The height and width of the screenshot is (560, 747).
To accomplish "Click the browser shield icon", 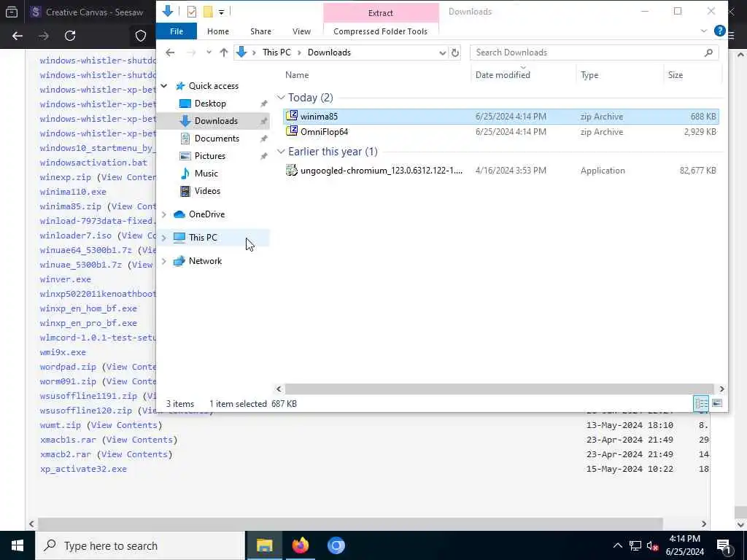I will tap(141, 36).
